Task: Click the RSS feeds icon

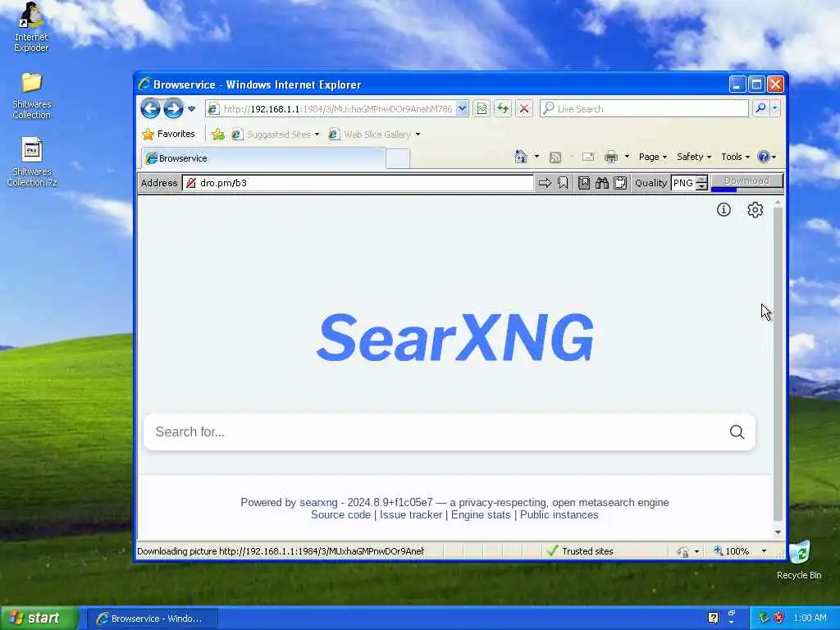Action: click(x=555, y=157)
